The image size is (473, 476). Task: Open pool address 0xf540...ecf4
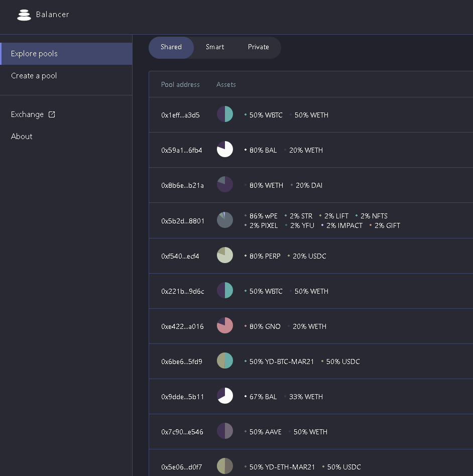coord(180,257)
